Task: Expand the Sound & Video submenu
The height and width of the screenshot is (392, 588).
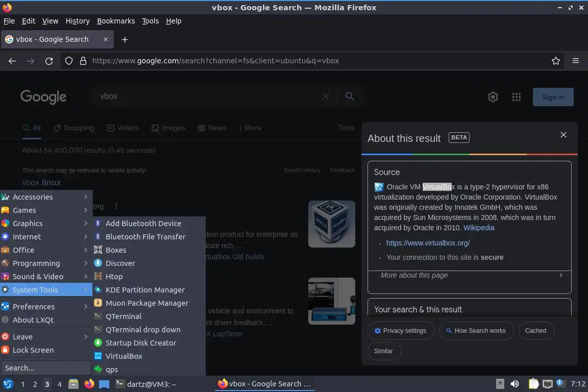Action: pos(46,277)
